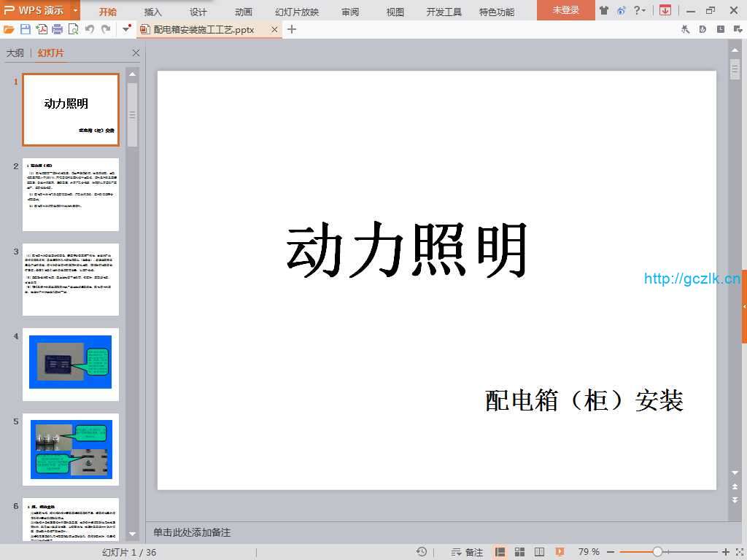The image size is (747, 560).
Task: Start slideshow from the status bar play icon
Action: (560, 552)
